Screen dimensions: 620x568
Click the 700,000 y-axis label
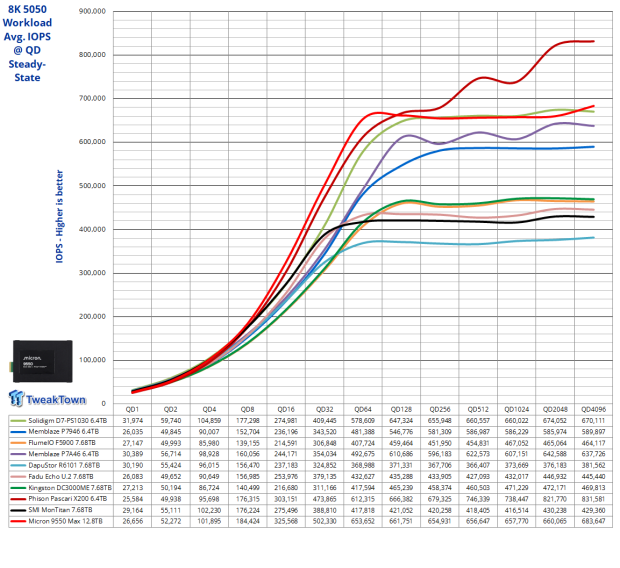92,98
